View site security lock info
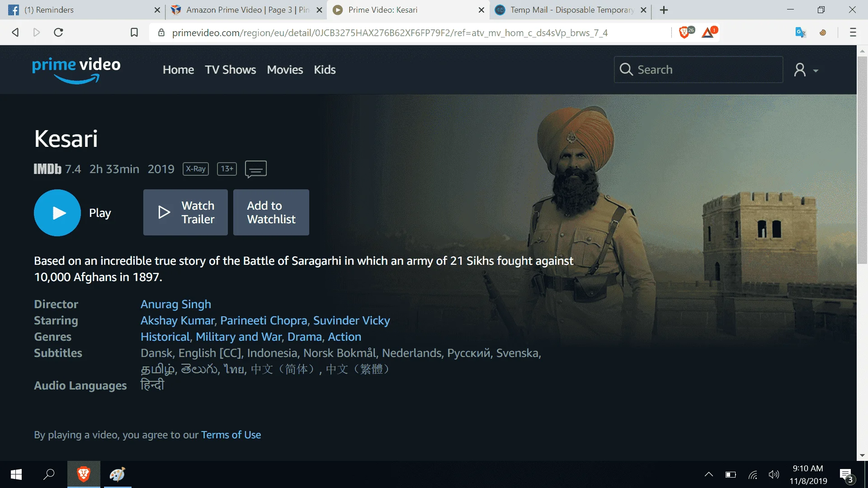 coord(161,33)
